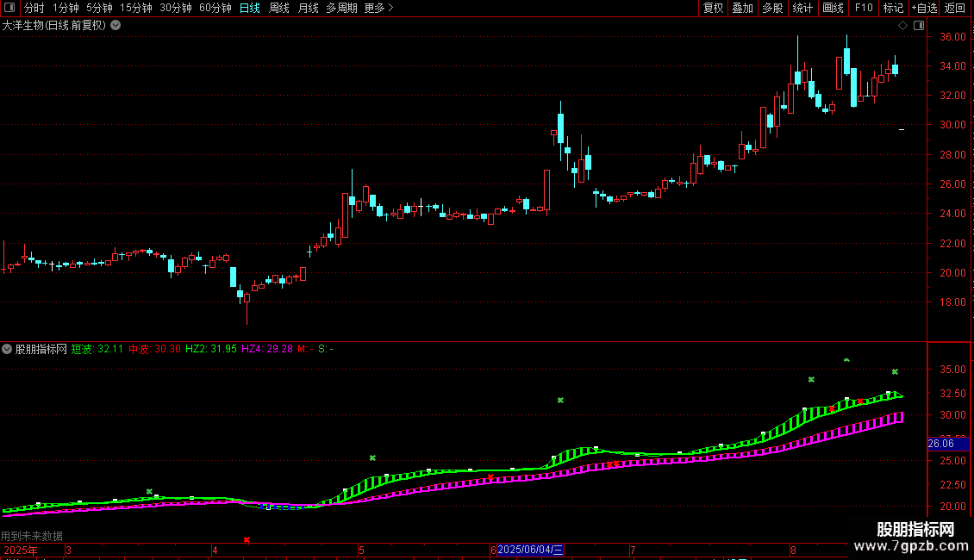Screen dimensions: 974x560
Task: Click month 7 on the time axis
Action: coord(633,550)
